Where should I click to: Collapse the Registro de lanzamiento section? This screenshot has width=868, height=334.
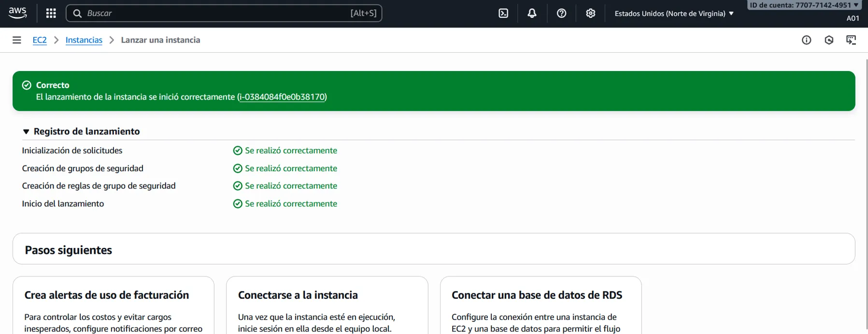point(26,131)
